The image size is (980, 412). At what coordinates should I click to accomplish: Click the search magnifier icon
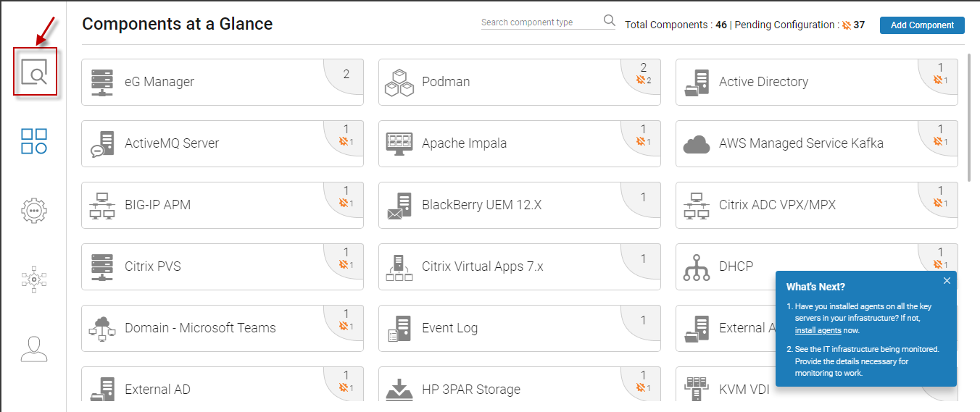[x=610, y=20]
